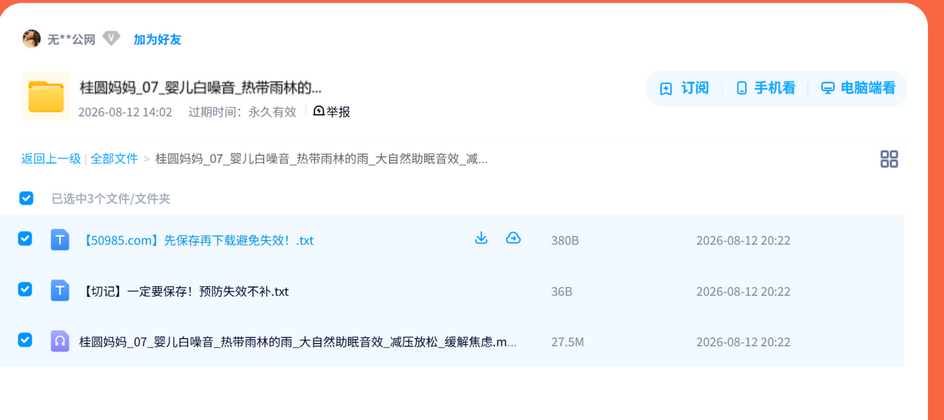
Task: Open file 【切记】一定要保存！预防失效不补.txt
Action: [x=184, y=292]
